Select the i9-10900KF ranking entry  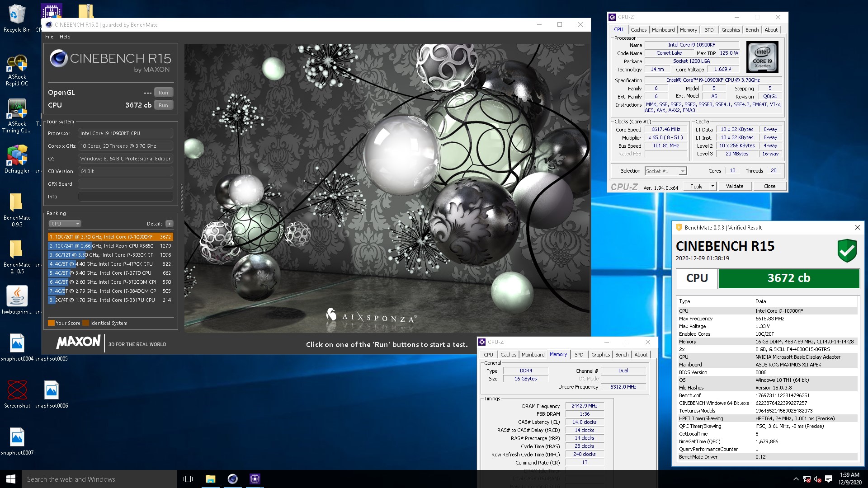(x=110, y=237)
